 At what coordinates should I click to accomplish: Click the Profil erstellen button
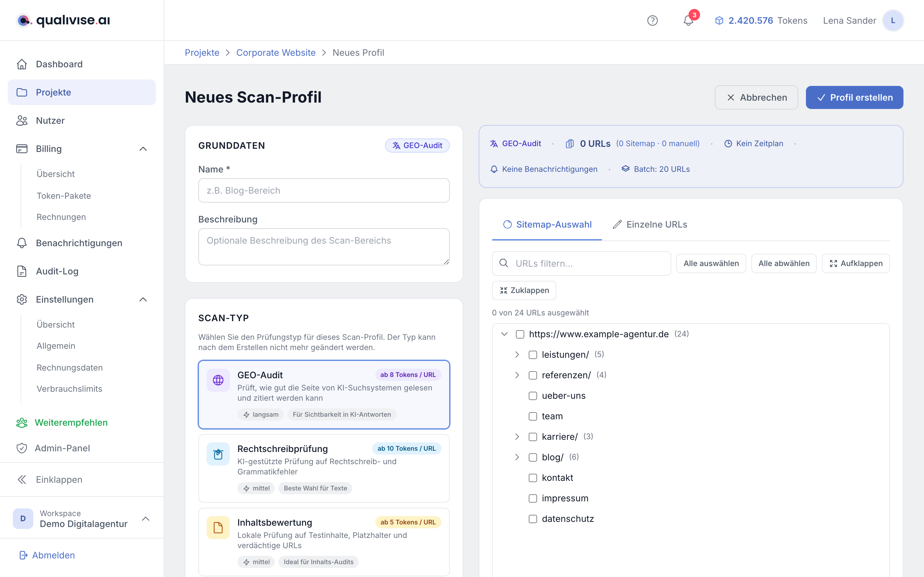click(854, 97)
